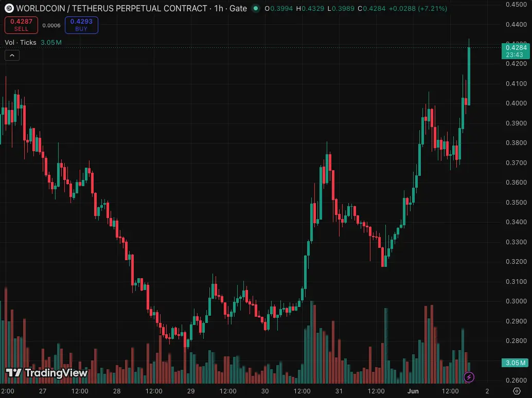Screen dimensions: 532x398
Task: Select the Vol · Ticks indicator label
Action: (x=21, y=42)
